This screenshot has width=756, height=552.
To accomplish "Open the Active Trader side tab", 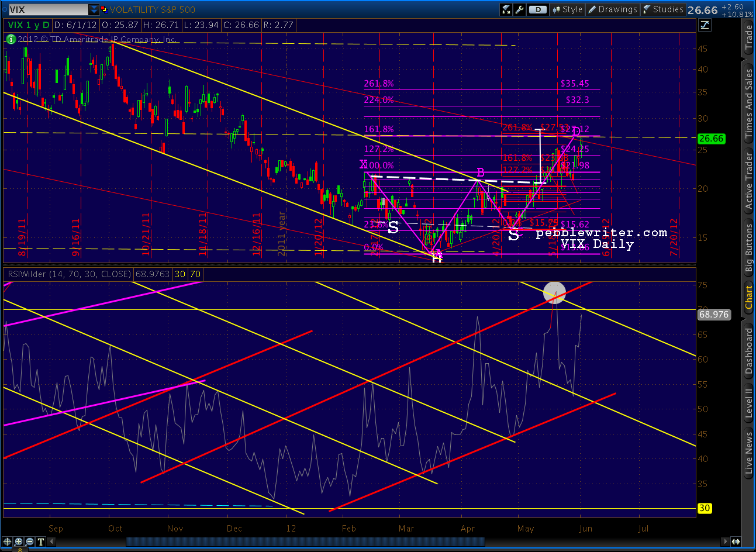I will click(x=748, y=181).
